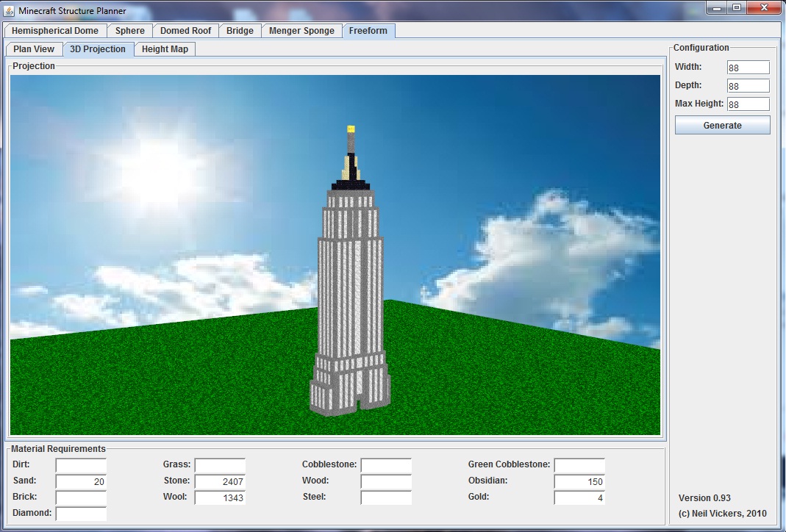This screenshot has height=532, width=786.
Task: Click the Steel quantity field
Action: click(x=386, y=497)
